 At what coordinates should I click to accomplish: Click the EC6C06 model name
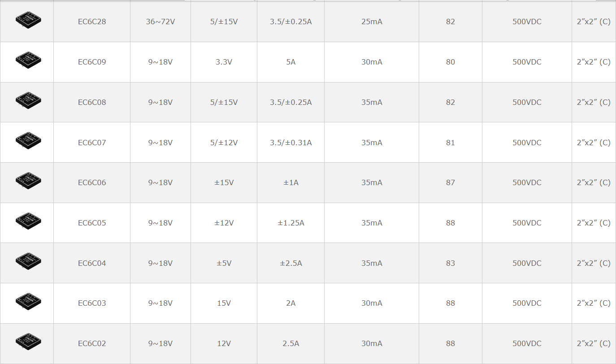coord(92,182)
